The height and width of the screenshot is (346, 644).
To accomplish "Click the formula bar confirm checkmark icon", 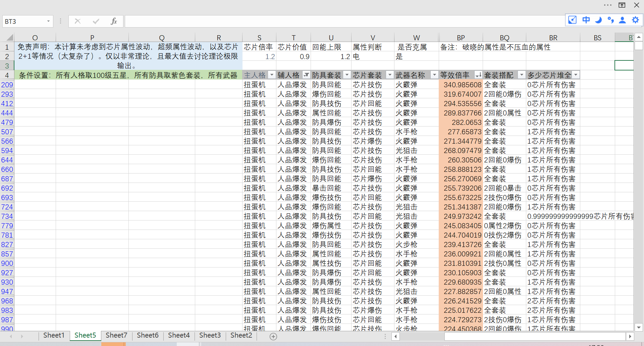I will coord(96,21).
